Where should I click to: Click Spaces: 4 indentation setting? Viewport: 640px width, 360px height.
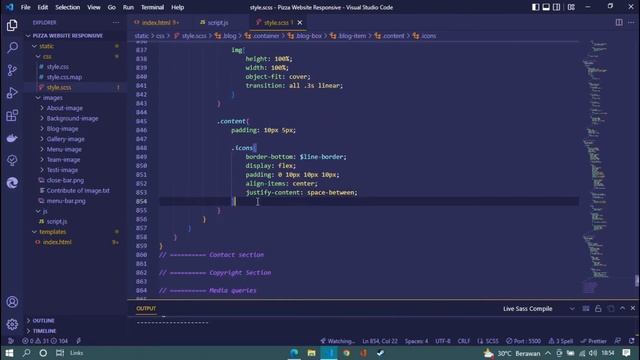[416, 341]
